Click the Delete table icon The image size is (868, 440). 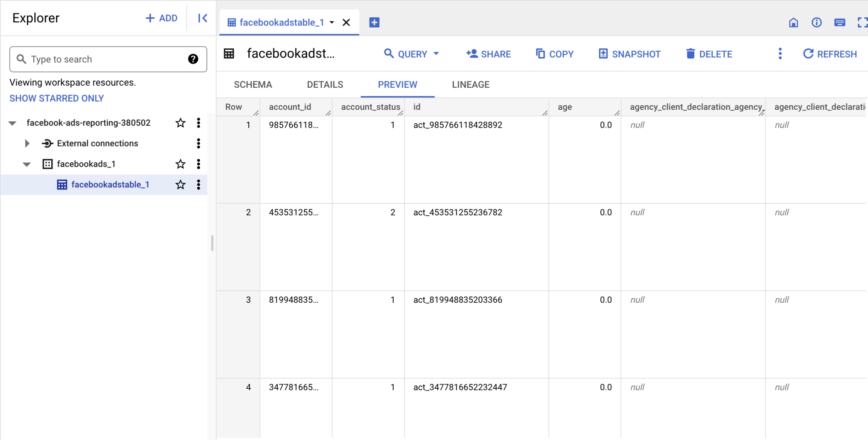(x=691, y=54)
